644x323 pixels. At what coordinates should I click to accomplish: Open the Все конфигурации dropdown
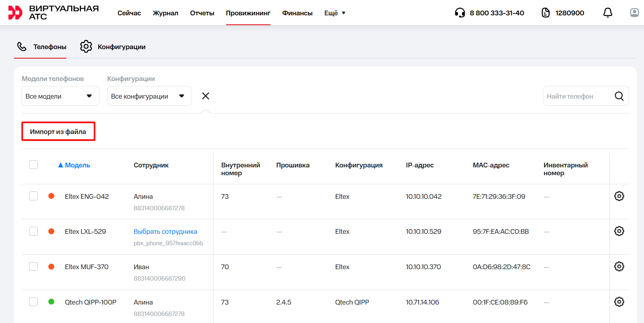[x=149, y=96]
